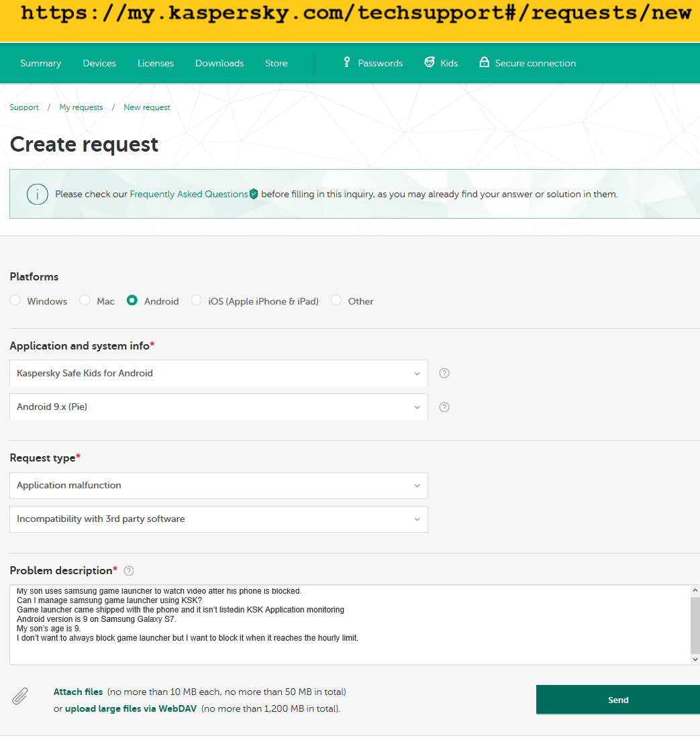Image resolution: width=700 pixels, height=746 pixels.
Task: Open the Devices tab
Action: 99,63
